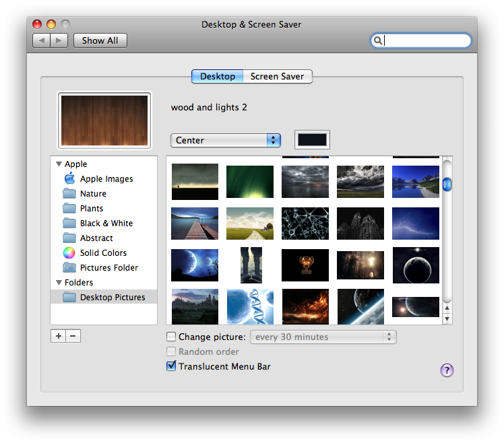
Task: Click the blue scrollbar thumb
Action: (447, 184)
